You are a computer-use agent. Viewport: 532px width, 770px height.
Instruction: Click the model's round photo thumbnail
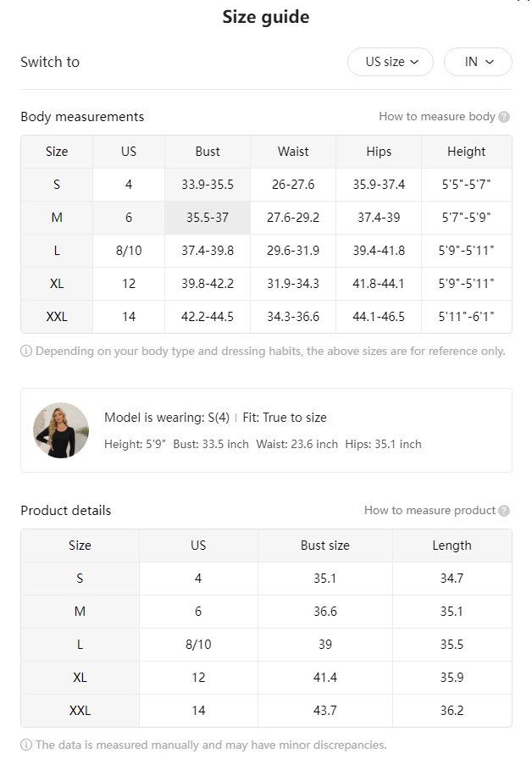pos(61,430)
